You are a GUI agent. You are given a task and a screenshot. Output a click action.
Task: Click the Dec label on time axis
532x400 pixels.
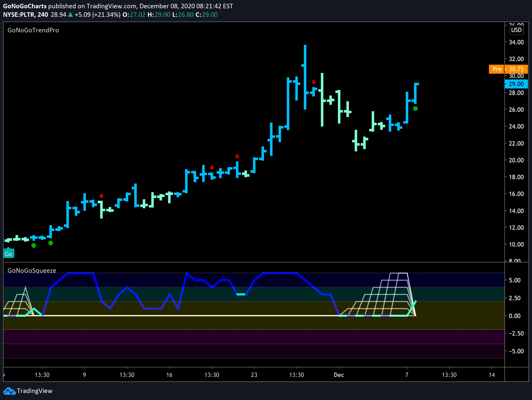(x=339, y=375)
